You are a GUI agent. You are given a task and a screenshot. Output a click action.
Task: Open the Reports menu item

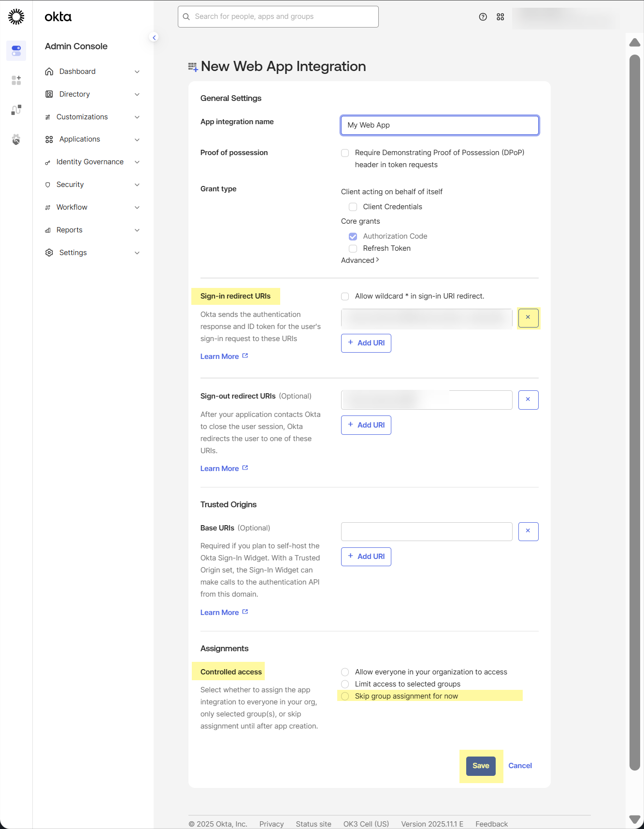[70, 230]
